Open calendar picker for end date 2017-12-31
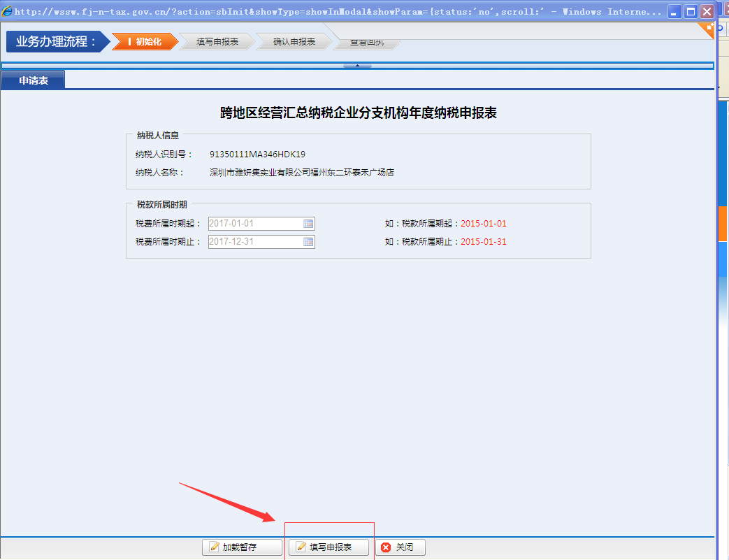This screenshot has height=560, width=729. pos(308,242)
